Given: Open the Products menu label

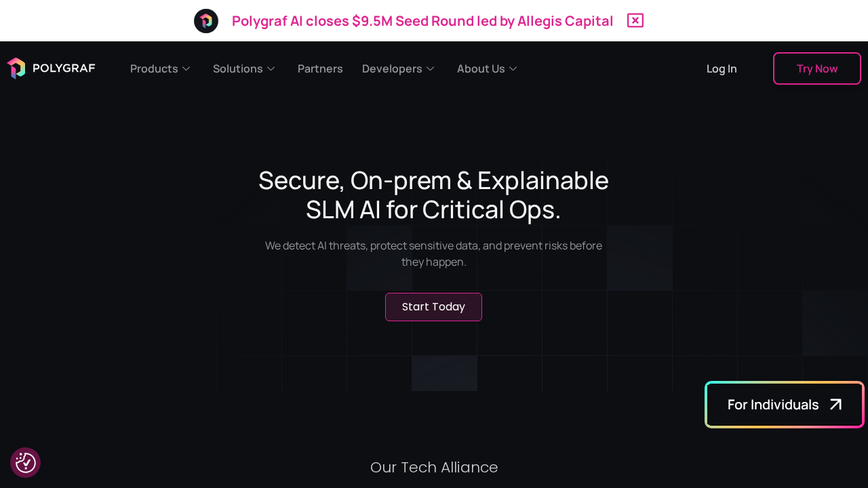Looking at the screenshot, I should click(154, 68).
